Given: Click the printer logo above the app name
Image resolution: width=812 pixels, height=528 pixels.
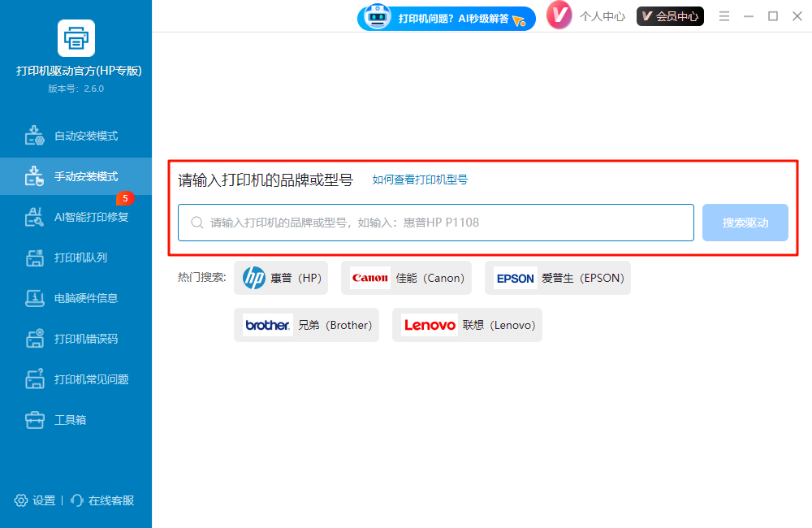Looking at the screenshot, I should (x=76, y=38).
